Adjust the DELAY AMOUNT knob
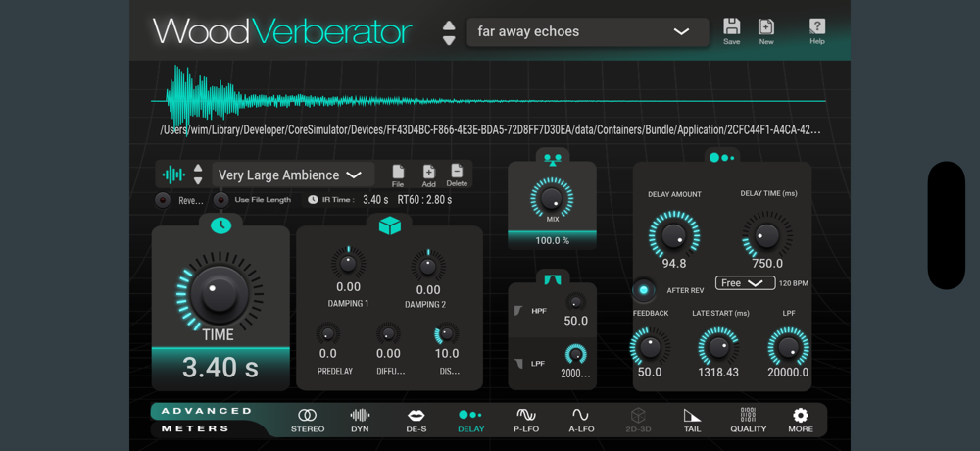980x451 pixels. pos(673,234)
